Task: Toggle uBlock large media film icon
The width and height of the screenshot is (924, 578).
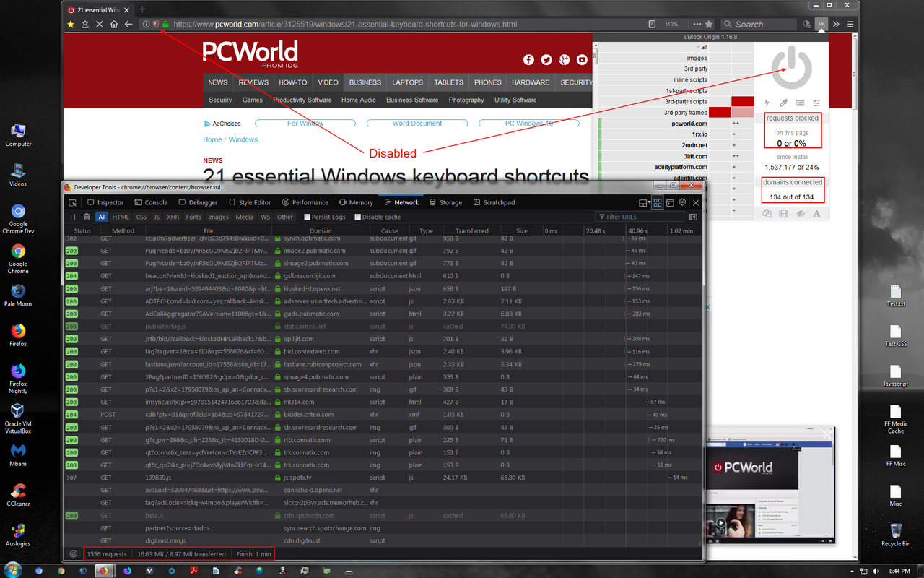Action: pyautogui.click(x=784, y=213)
